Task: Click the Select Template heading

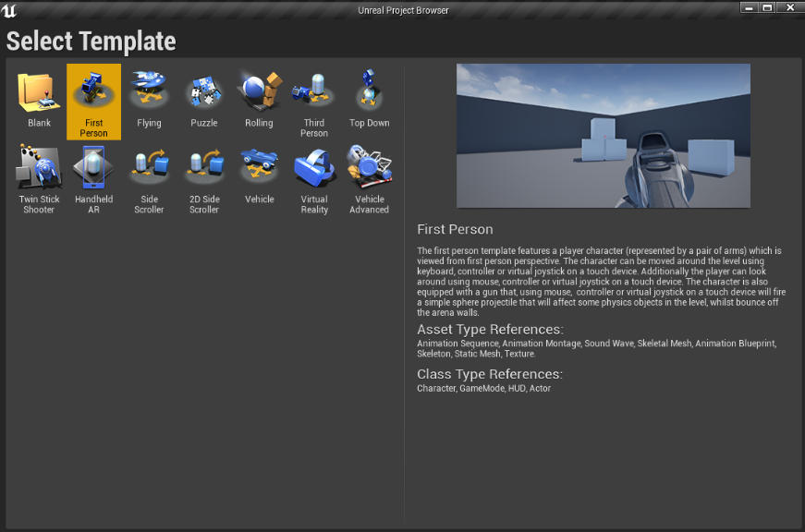Action: pos(91,42)
